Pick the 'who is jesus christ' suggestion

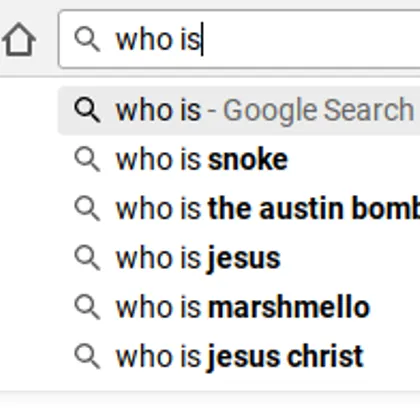pyautogui.click(x=239, y=356)
